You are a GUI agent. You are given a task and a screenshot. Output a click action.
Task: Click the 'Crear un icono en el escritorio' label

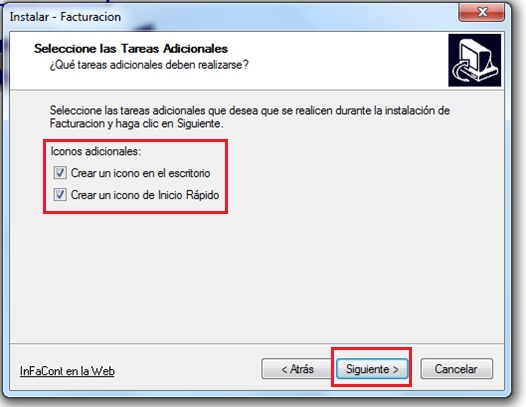(141, 173)
